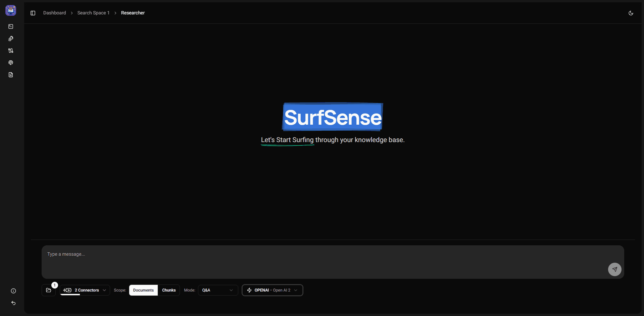Image resolution: width=644 pixels, height=316 pixels.
Task: Switch scope to Chunks
Action: pyautogui.click(x=169, y=290)
